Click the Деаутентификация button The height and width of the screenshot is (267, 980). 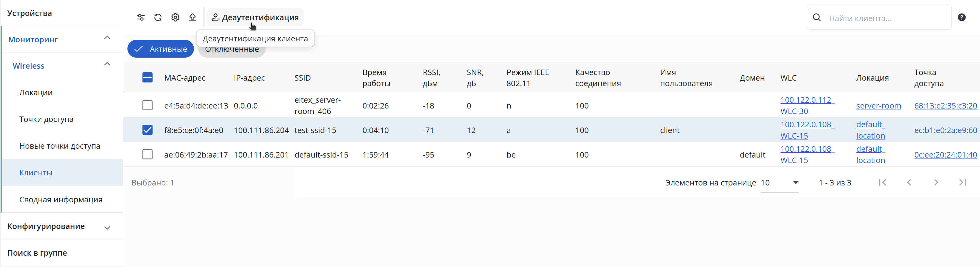click(255, 17)
